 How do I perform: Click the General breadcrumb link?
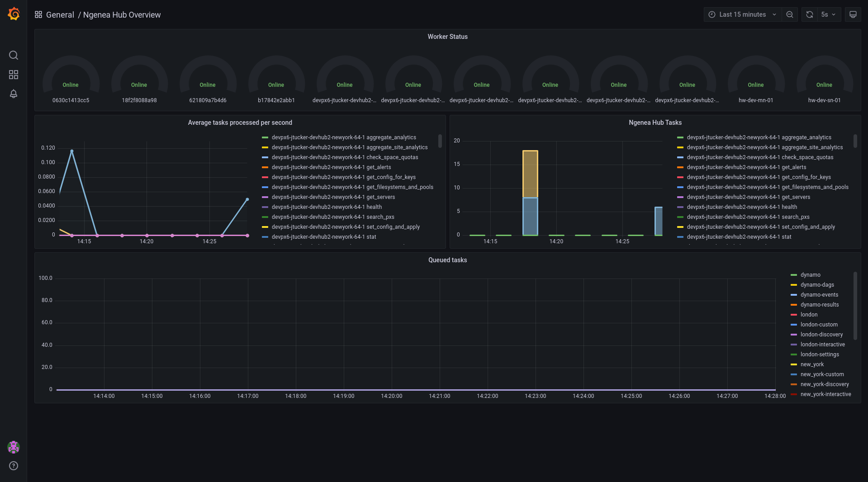(60, 14)
